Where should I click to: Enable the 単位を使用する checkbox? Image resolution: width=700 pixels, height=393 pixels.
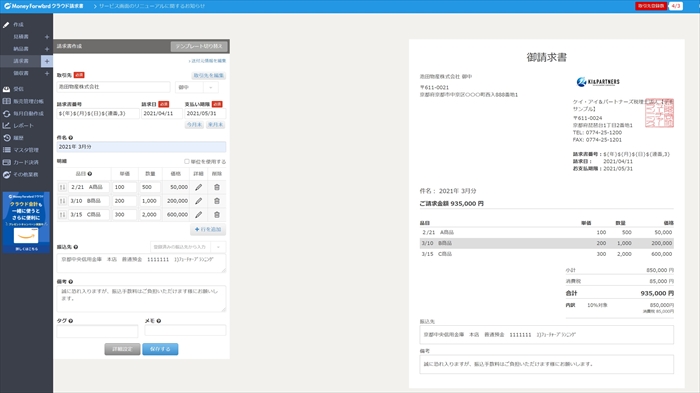coord(187,162)
